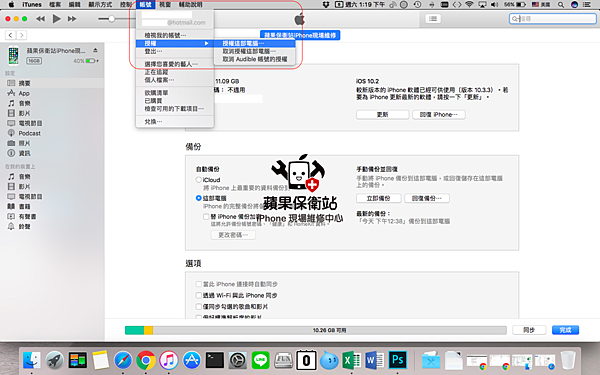600x375 pixels.
Task: Toggle the encrypt iPhone backup checkbox
Action: 206,217
